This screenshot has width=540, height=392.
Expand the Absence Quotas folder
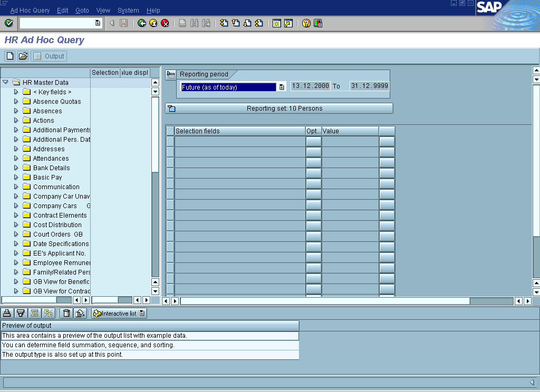point(16,101)
